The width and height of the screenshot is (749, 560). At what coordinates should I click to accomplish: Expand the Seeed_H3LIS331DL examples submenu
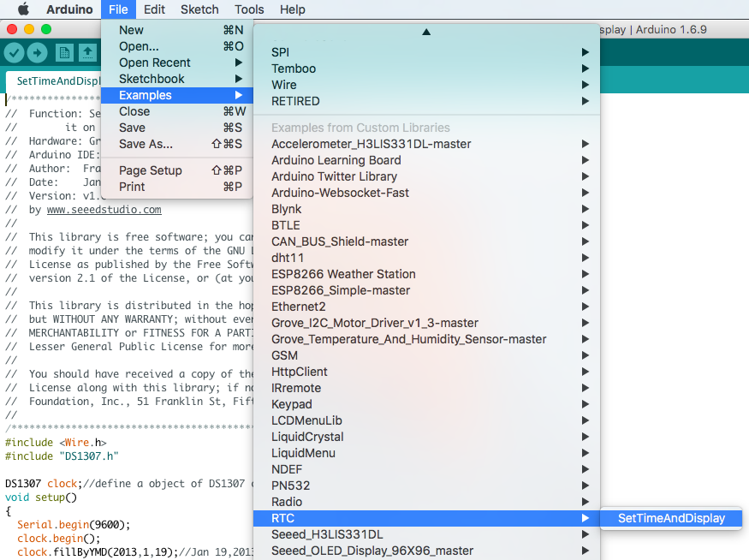point(426,534)
